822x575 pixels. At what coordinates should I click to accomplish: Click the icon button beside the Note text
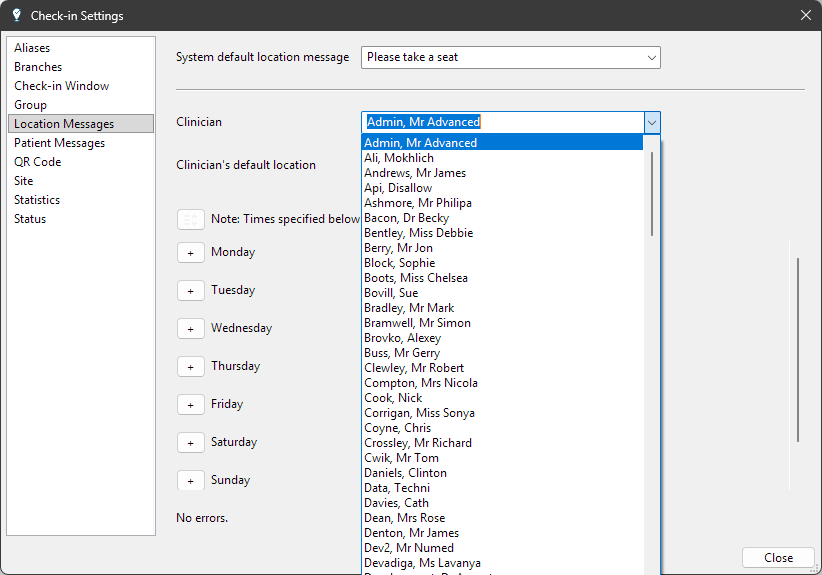pyautogui.click(x=190, y=219)
